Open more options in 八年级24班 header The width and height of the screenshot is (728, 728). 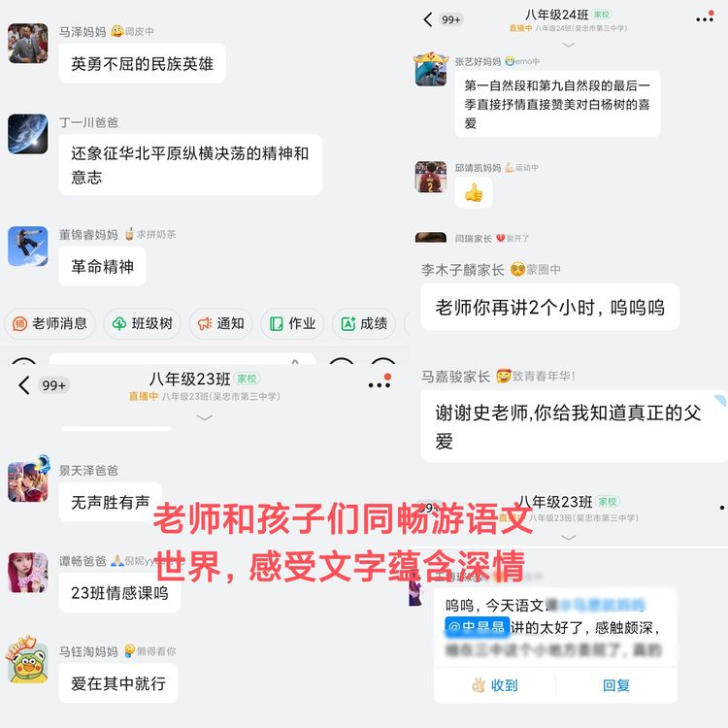(705, 18)
